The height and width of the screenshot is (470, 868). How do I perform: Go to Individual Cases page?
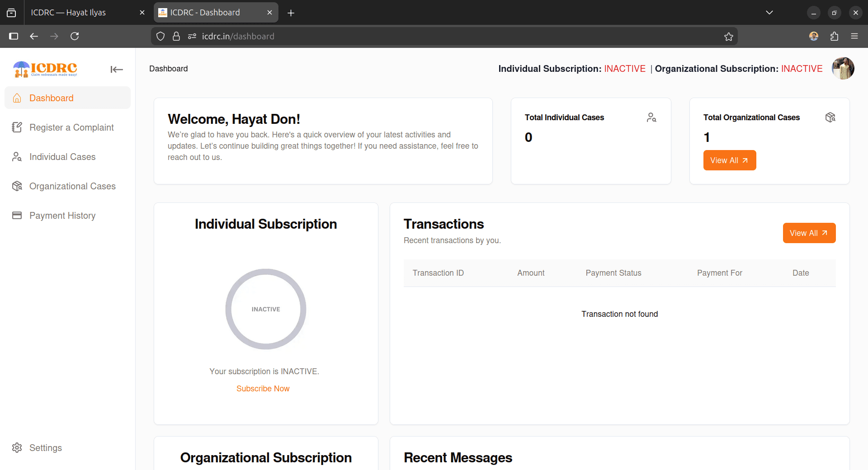[68, 157]
